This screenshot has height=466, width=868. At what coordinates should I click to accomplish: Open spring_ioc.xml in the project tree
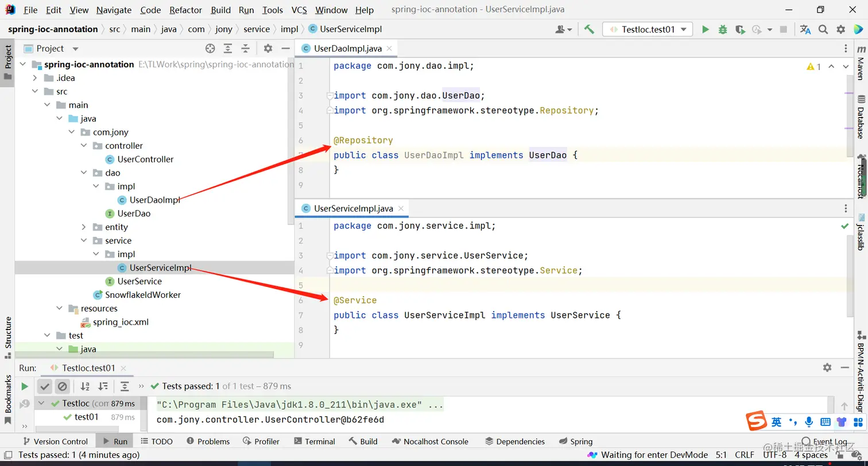coord(121,322)
